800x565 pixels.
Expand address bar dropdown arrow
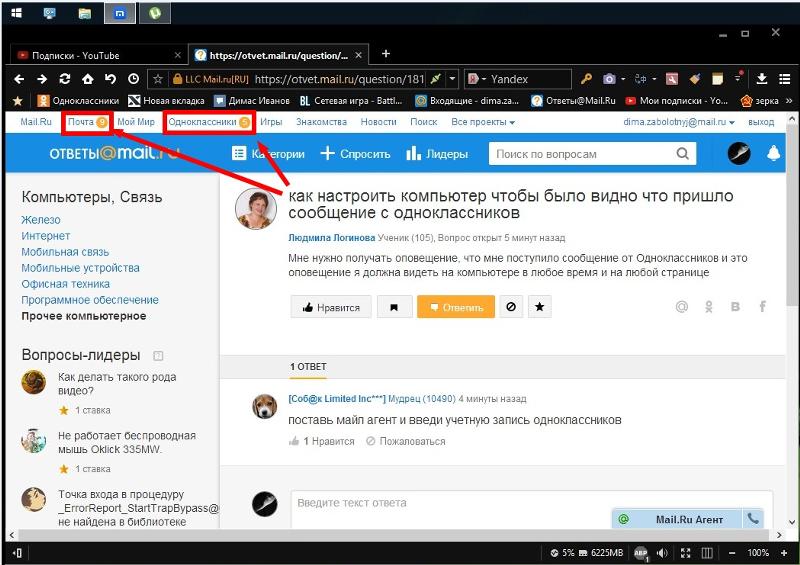point(452,79)
